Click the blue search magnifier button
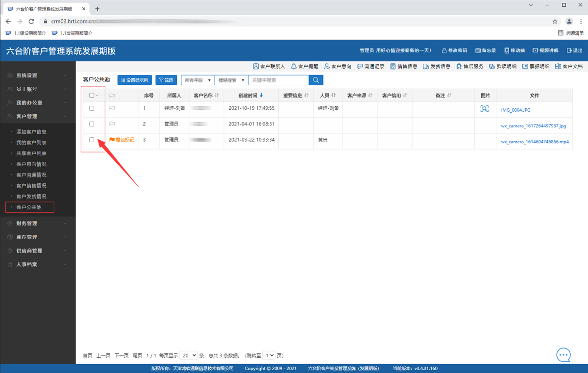The image size is (588, 373). [x=316, y=80]
